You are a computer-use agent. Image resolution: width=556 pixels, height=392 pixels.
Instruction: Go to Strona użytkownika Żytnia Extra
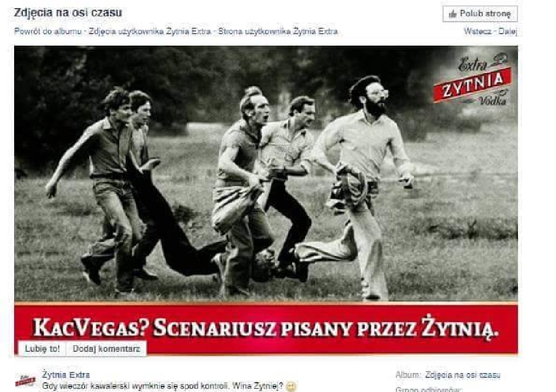pyautogui.click(x=278, y=31)
